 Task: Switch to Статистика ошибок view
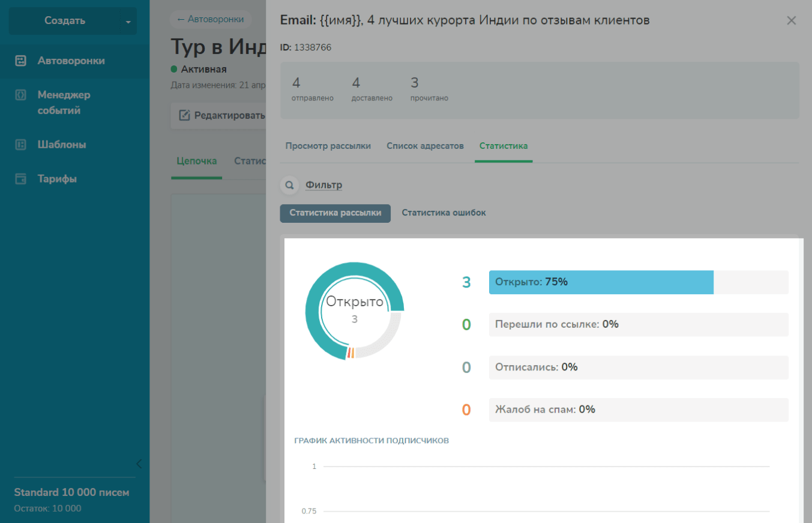[444, 213]
